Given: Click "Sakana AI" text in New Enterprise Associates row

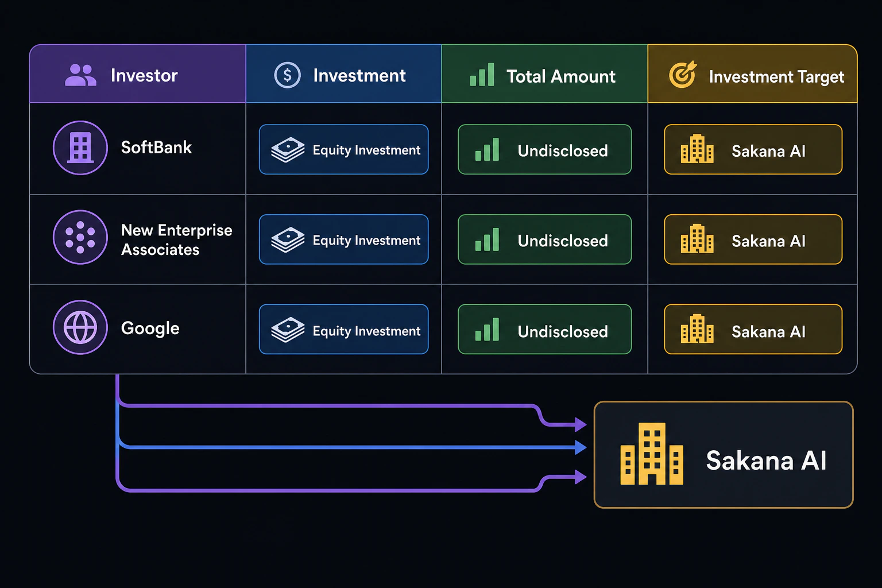Looking at the screenshot, I should [x=768, y=241].
